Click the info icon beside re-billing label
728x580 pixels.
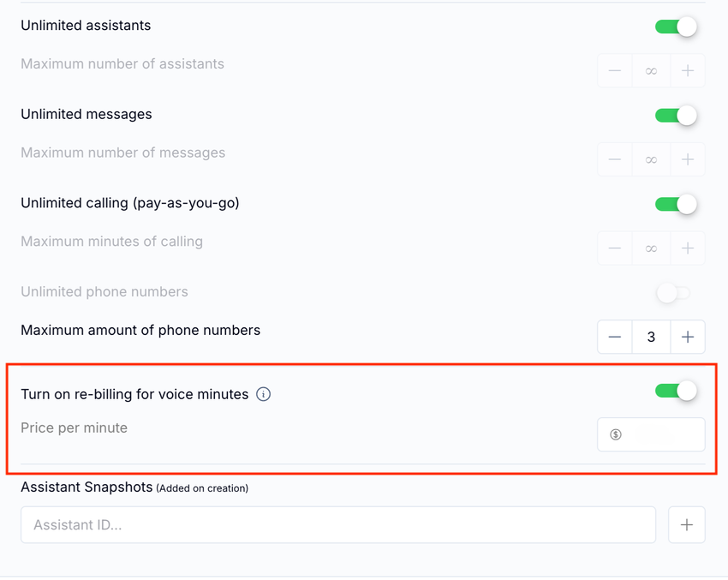(x=264, y=395)
